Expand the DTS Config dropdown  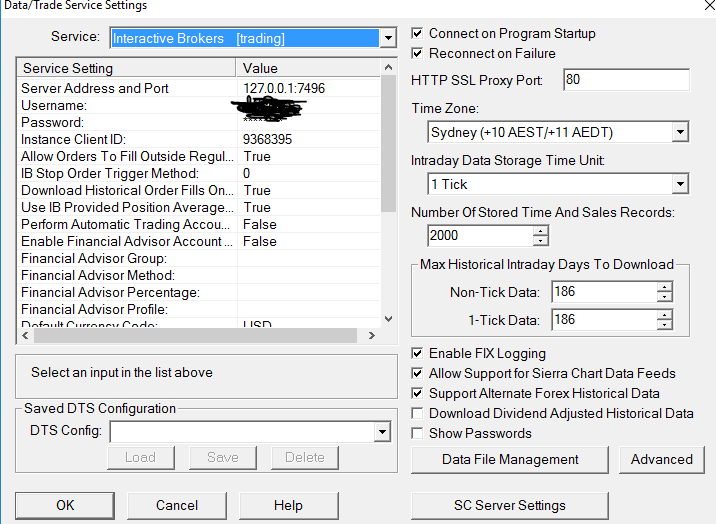point(382,432)
